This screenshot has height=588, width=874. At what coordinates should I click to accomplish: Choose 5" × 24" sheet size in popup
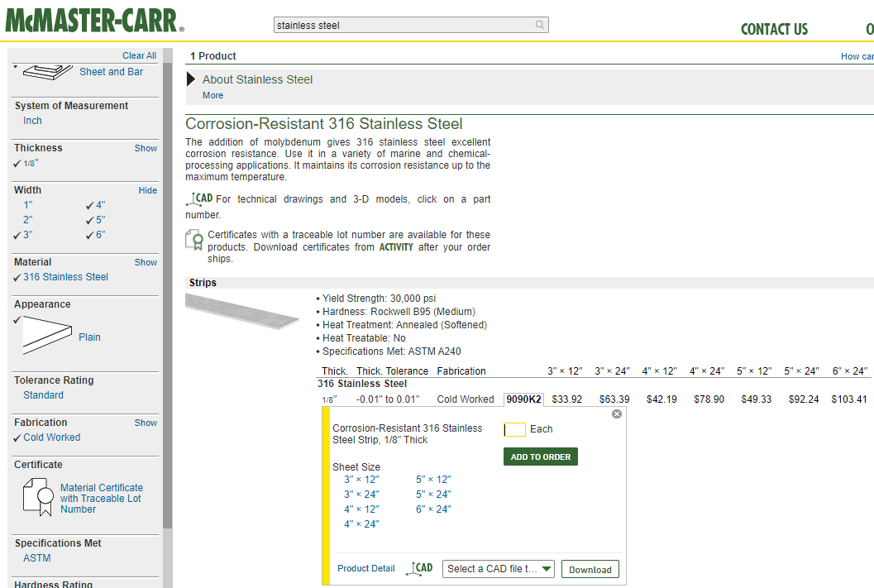(x=433, y=495)
